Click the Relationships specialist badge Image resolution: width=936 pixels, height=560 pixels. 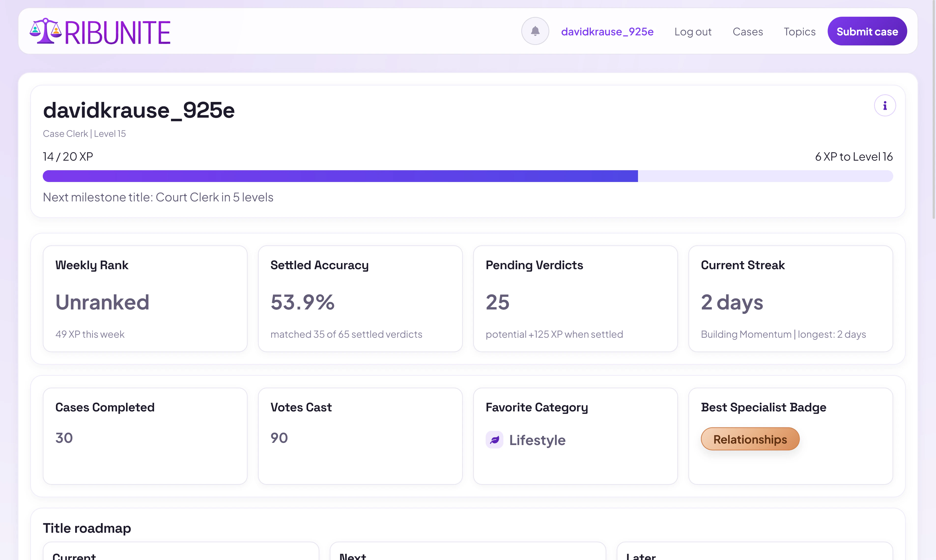(x=750, y=439)
